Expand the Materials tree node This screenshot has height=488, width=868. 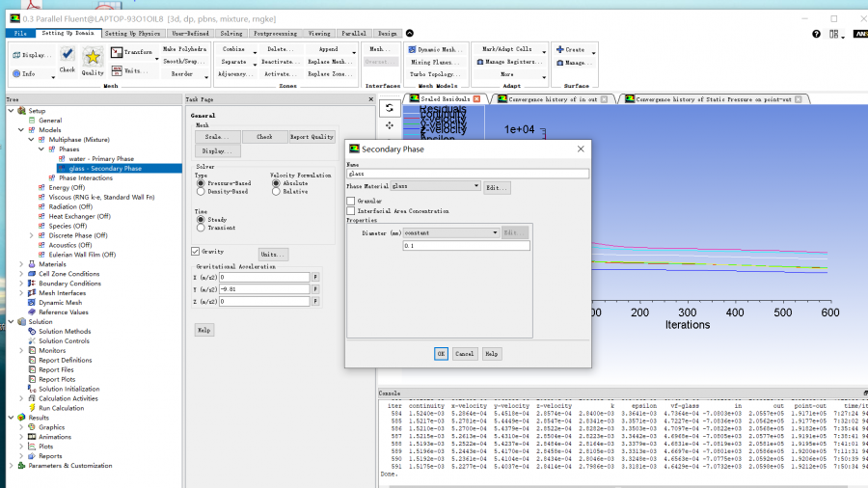click(22, 264)
